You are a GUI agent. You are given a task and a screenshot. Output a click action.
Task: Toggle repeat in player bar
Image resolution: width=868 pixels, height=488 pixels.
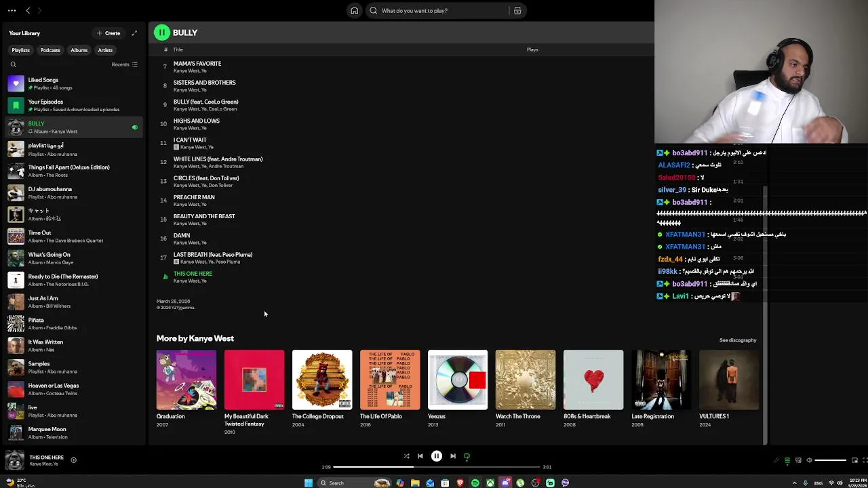tap(467, 456)
